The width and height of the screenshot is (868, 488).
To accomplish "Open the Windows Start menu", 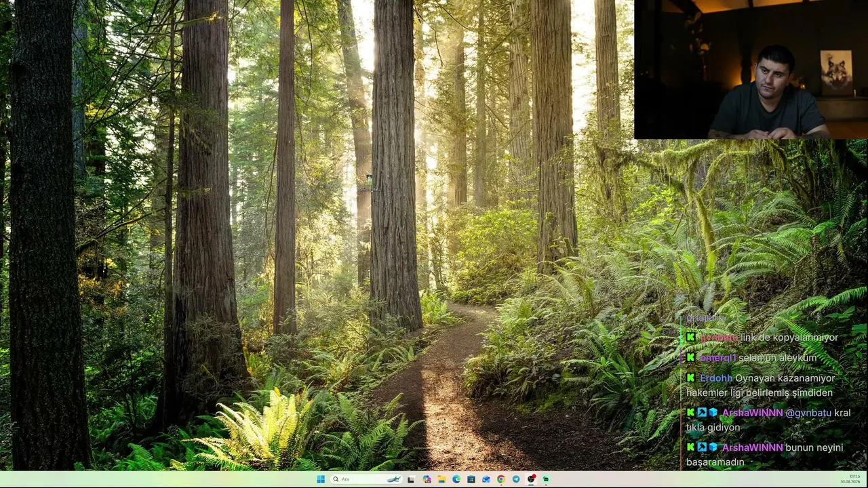I will (321, 479).
